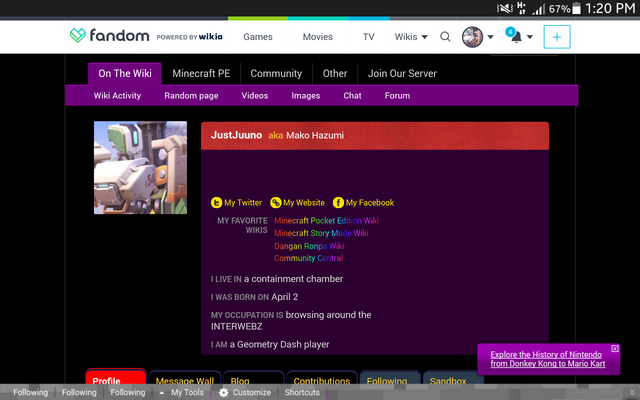Screen dimensions: 640x400
Task: Click the Fandom heart logo
Action: pos(78,36)
